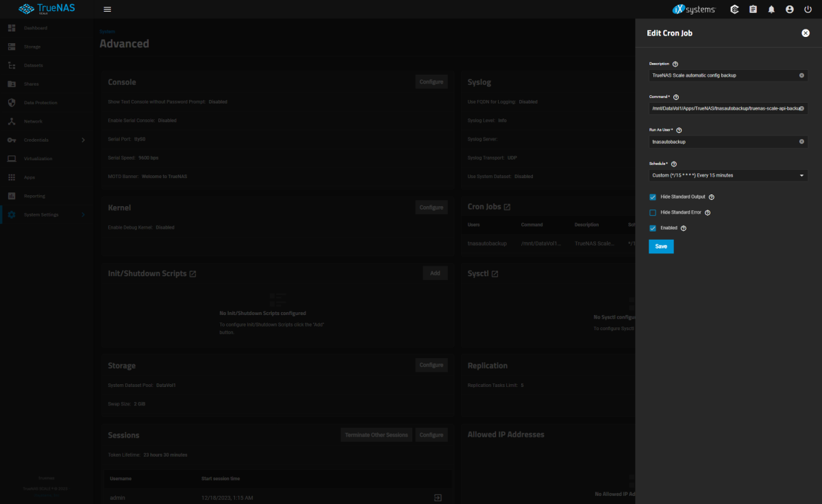Open Sysctl external link icon
Viewport: 822px width, 504px height.
[495, 273]
